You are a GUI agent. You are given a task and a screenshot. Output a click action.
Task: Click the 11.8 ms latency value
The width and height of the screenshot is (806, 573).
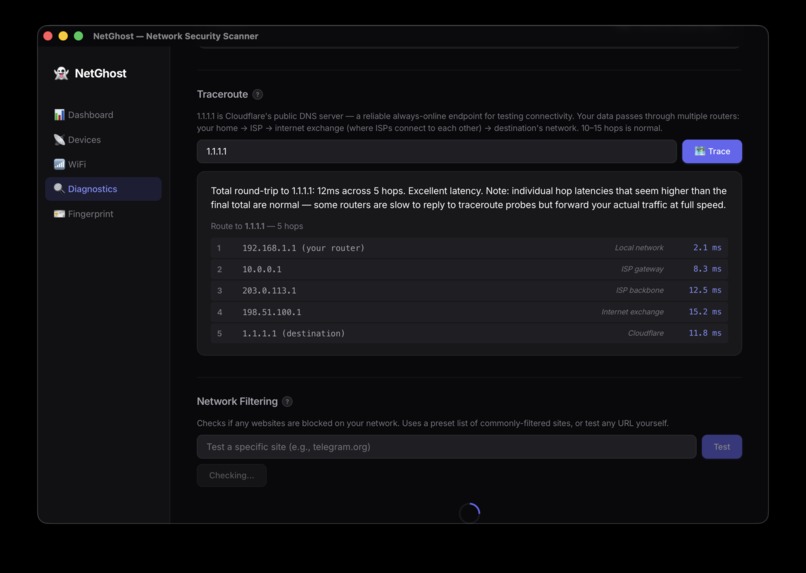[705, 333]
